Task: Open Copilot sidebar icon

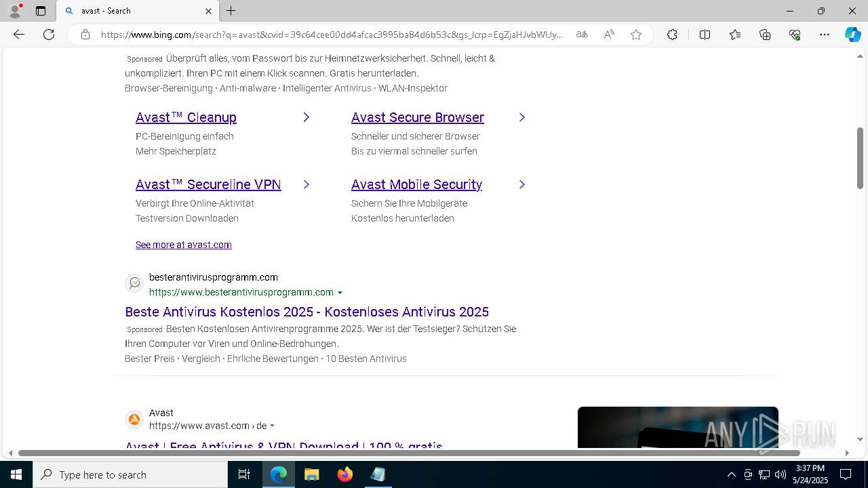Action: pyautogui.click(x=852, y=35)
